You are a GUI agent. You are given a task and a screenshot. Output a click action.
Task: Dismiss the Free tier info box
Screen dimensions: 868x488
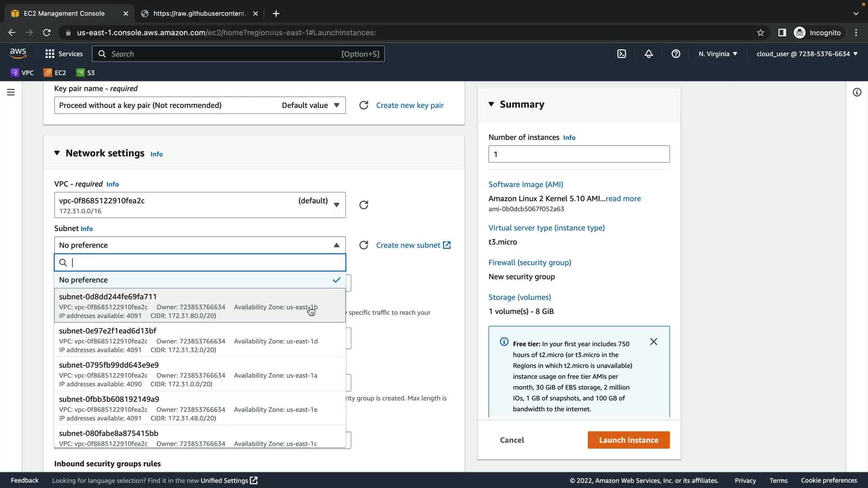coord(654,342)
